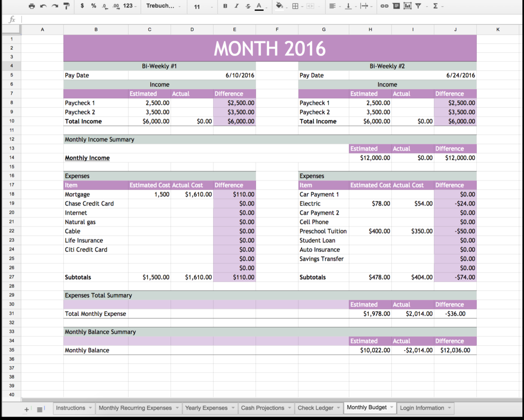
Task: Click the Print icon
Action: tap(32, 6)
